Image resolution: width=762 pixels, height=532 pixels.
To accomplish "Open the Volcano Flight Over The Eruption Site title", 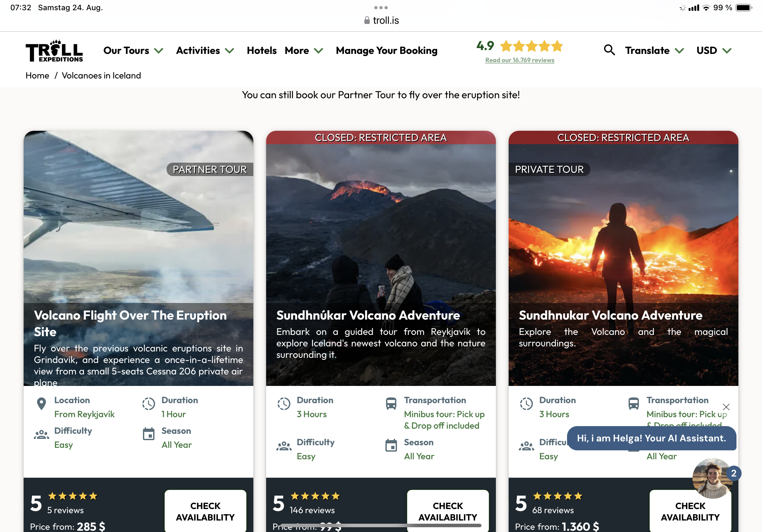I will tap(130, 323).
